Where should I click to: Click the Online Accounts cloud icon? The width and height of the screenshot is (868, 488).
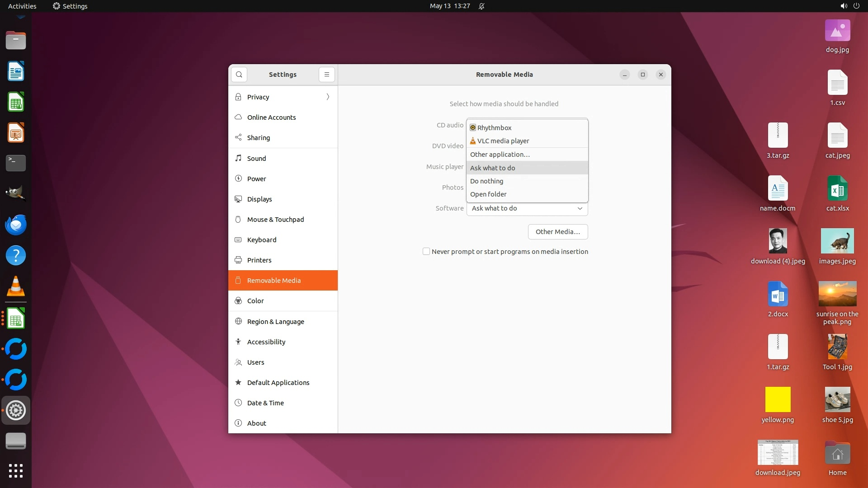[238, 117]
